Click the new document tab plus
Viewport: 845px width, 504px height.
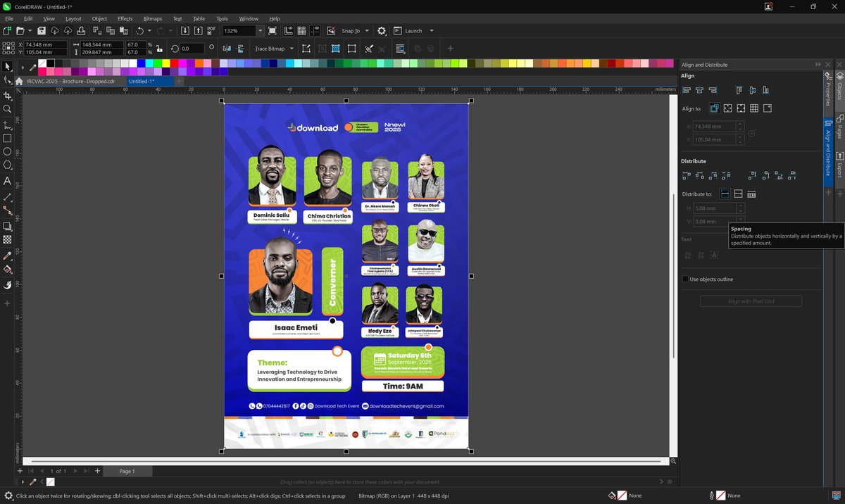(x=180, y=82)
